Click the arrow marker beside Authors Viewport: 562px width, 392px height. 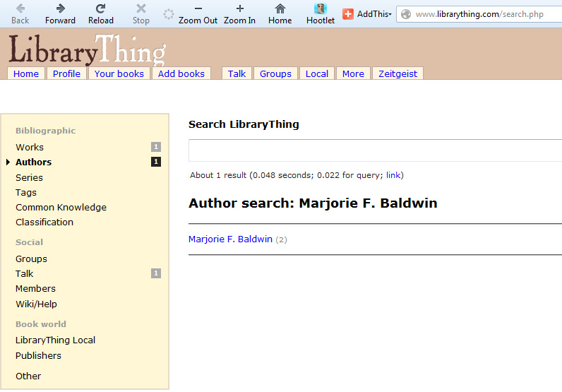(8, 162)
